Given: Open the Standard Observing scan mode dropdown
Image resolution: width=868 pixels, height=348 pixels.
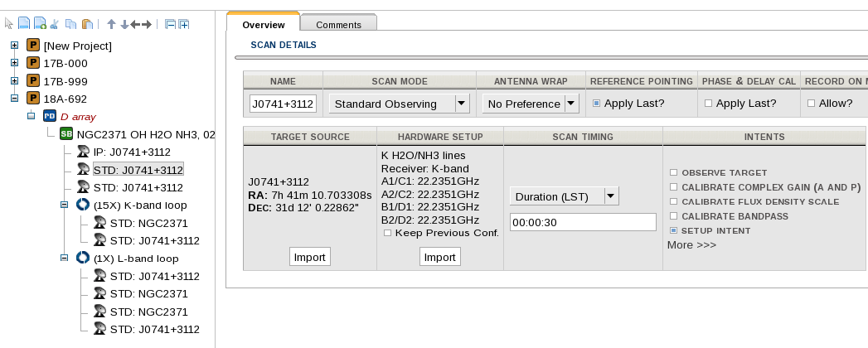Looking at the screenshot, I should click(400, 104).
